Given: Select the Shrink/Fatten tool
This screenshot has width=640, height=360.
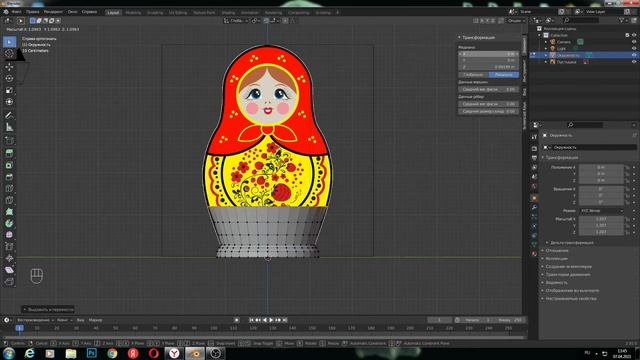Looking at the screenshot, I should click(9, 258).
